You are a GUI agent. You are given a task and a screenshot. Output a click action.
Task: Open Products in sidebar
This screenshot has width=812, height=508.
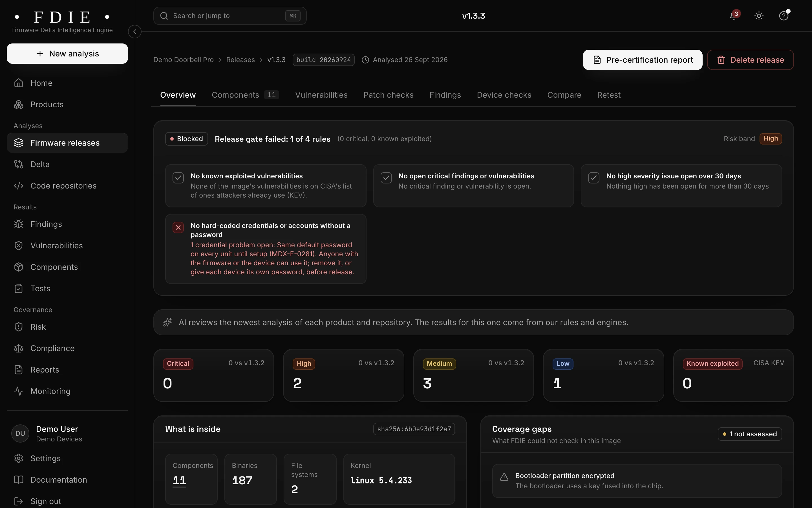(x=67, y=104)
